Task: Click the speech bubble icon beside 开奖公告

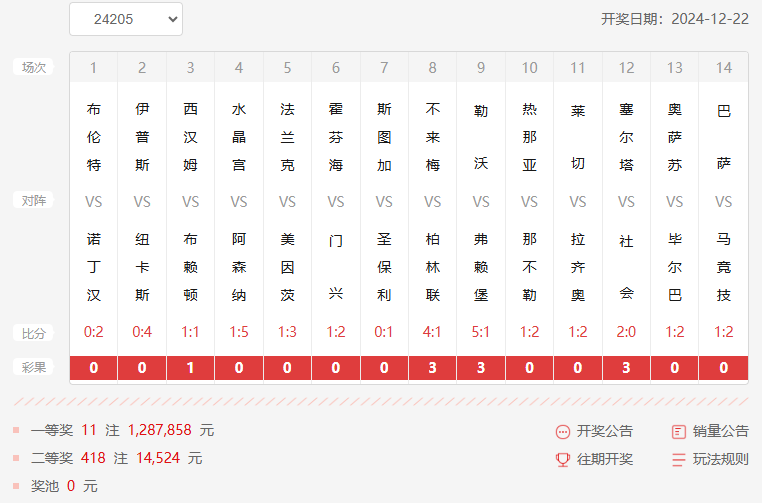Action: point(563,432)
